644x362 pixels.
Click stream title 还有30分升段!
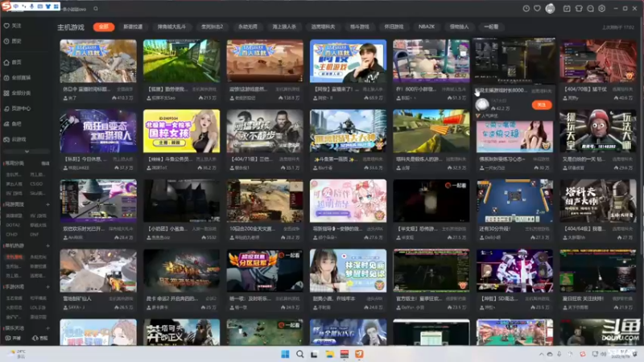(x=496, y=228)
